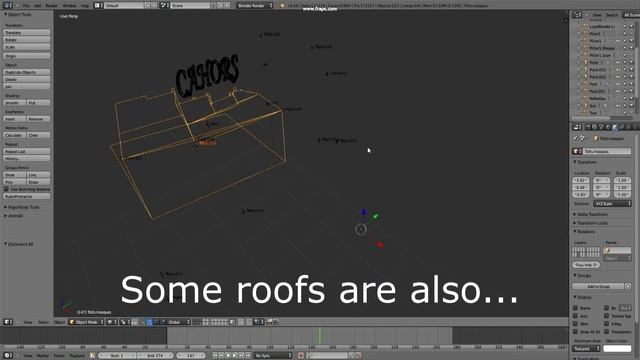Toggle renderability icon on the Sun row
Image resolution: width=640 pixels, height=360 pixels.
pos(631,106)
